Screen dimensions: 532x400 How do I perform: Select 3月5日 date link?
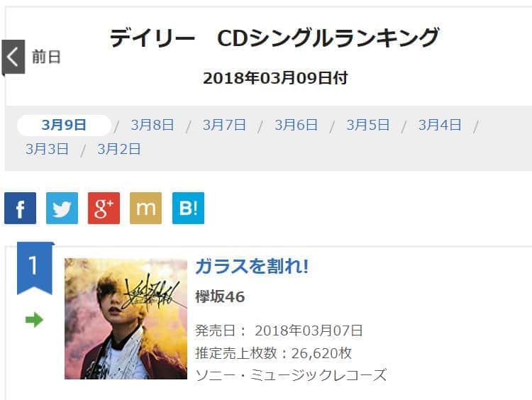click(x=367, y=126)
